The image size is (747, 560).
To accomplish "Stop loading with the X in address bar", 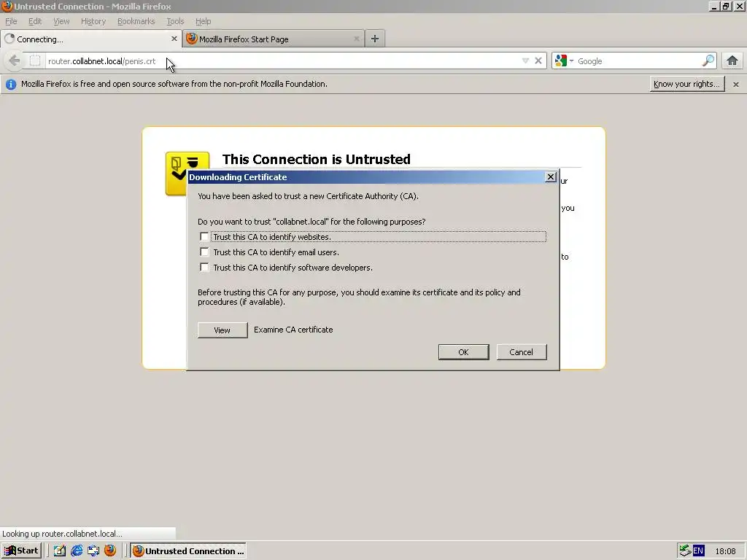I will (538, 61).
